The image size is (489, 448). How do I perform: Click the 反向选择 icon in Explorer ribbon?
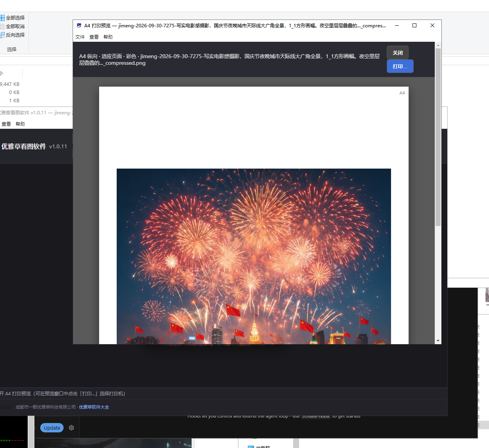click(2, 35)
